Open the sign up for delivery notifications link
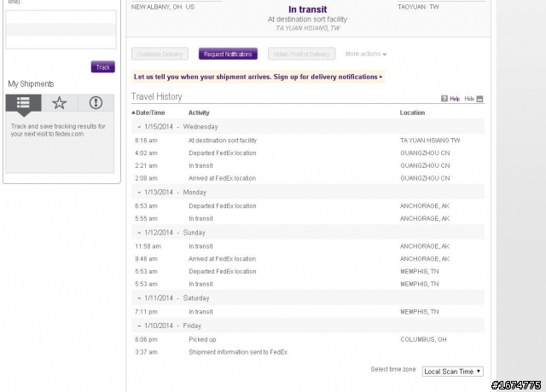 [x=258, y=77]
